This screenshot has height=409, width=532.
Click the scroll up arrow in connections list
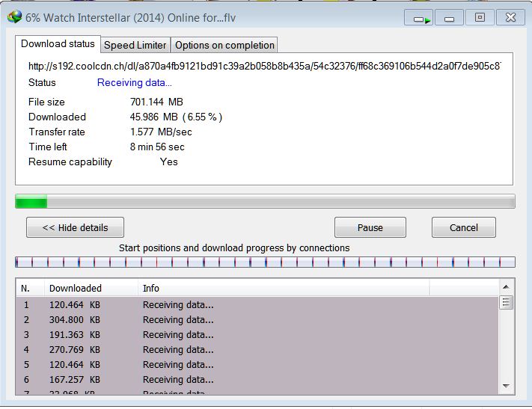[506, 287]
